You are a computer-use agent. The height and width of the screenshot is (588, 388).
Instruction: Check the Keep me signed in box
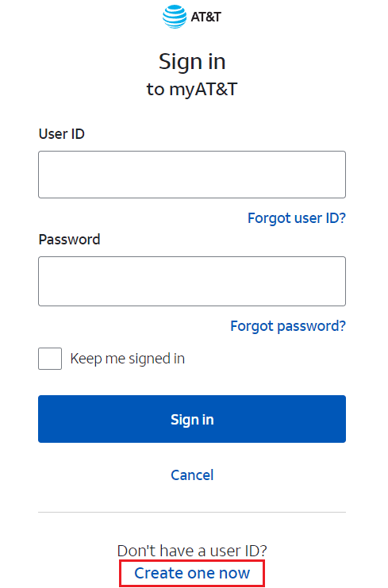pyautogui.click(x=50, y=359)
